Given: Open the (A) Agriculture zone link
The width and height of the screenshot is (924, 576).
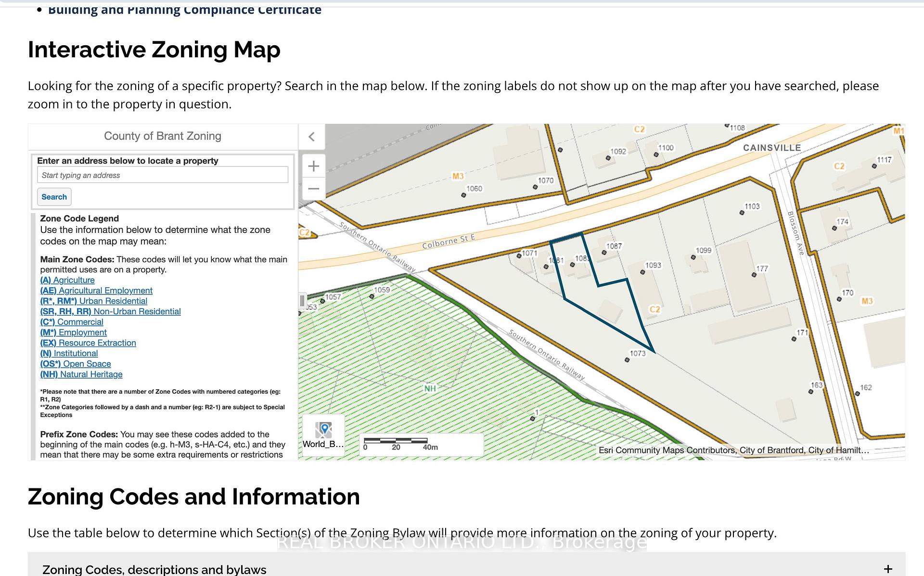Looking at the screenshot, I should click(x=67, y=280).
